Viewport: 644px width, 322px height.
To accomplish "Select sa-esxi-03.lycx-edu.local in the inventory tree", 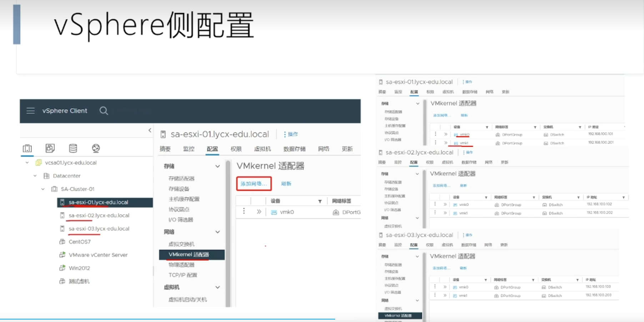I will point(99,229).
